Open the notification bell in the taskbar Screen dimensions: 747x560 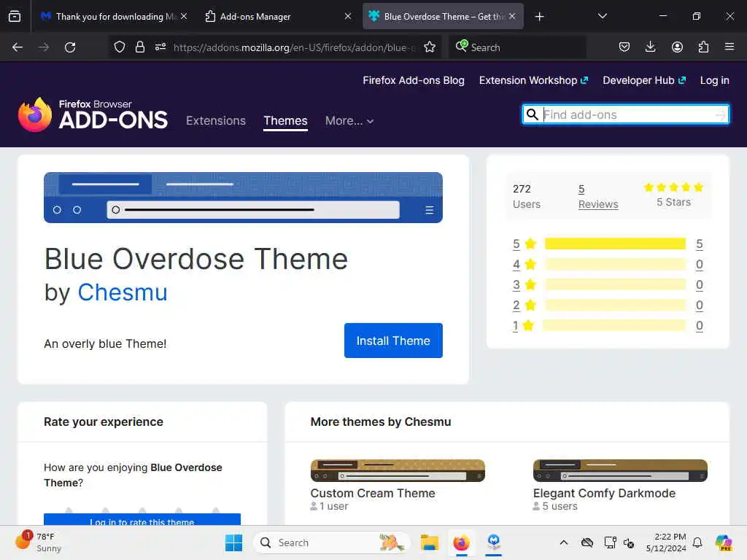click(x=697, y=542)
